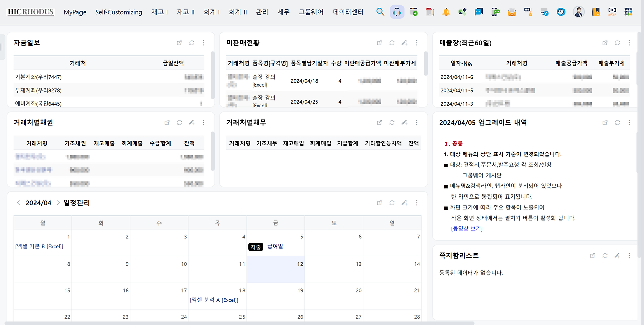Open the MyPage menu
644x325 pixels.
click(x=75, y=12)
